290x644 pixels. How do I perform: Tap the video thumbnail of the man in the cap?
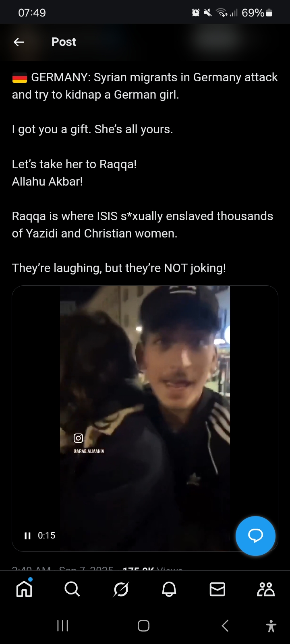[145, 419]
